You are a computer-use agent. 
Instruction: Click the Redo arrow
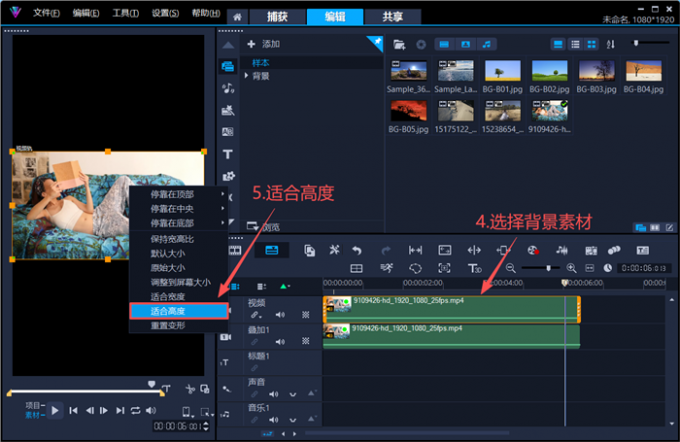pyautogui.click(x=386, y=250)
